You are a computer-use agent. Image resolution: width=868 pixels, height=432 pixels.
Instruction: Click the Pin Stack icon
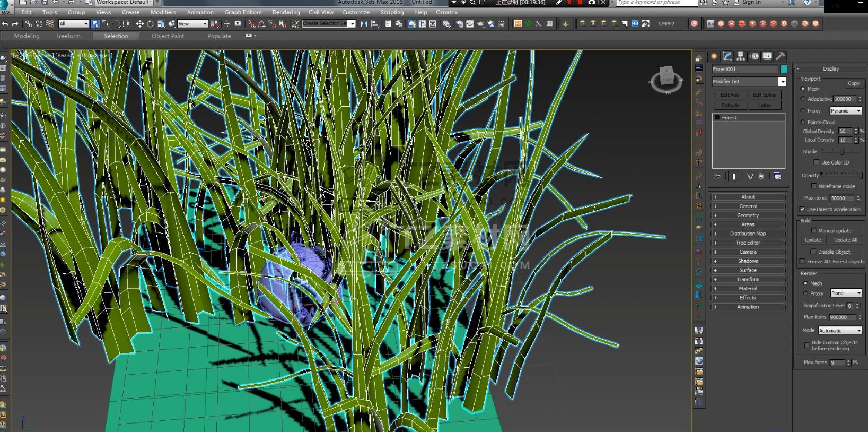[717, 176]
